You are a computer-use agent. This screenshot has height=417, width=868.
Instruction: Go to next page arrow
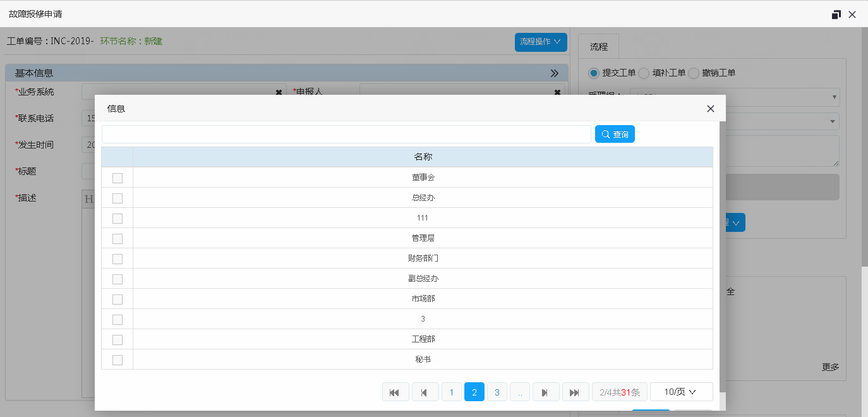click(x=546, y=392)
